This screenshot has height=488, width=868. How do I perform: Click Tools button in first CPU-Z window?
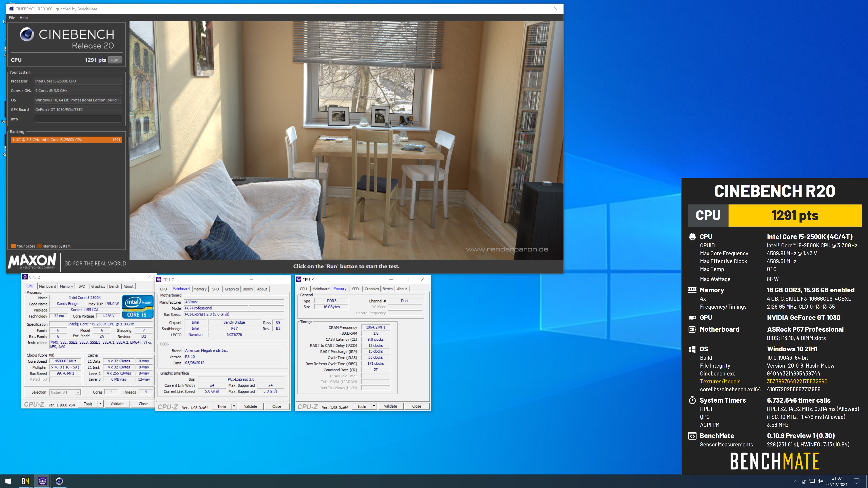point(88,404)
